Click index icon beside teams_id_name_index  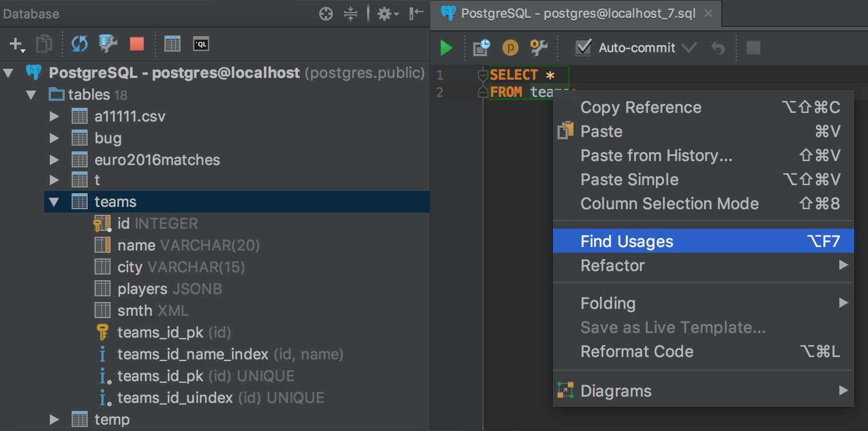[102, 354]
